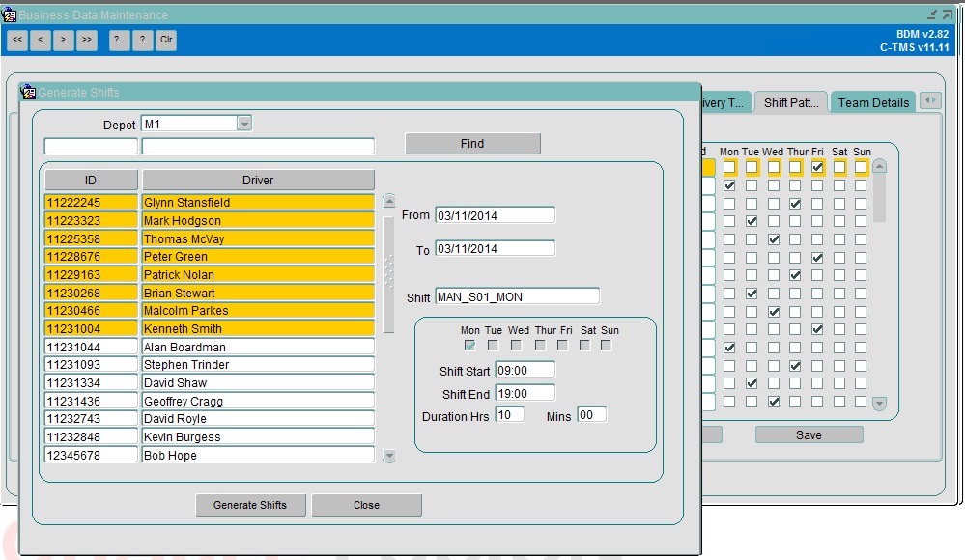
Task: Click the '?..' query toolbar button
Action: point(120,40)
